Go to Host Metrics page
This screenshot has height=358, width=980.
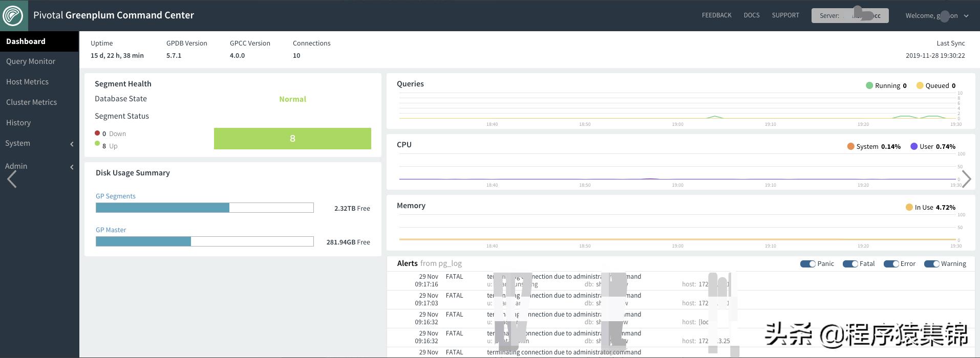pyautogui.click(x=27, y=82)
